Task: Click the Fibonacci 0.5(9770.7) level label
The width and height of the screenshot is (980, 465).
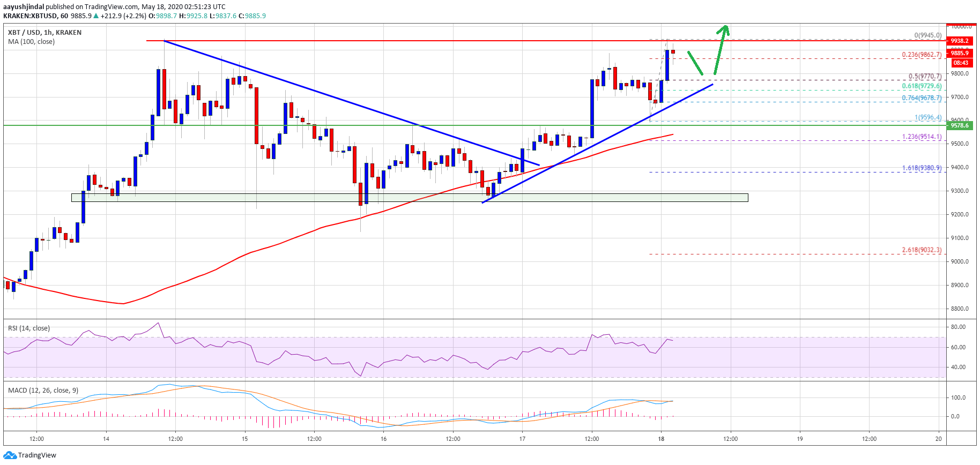Action: click(925, 77)
